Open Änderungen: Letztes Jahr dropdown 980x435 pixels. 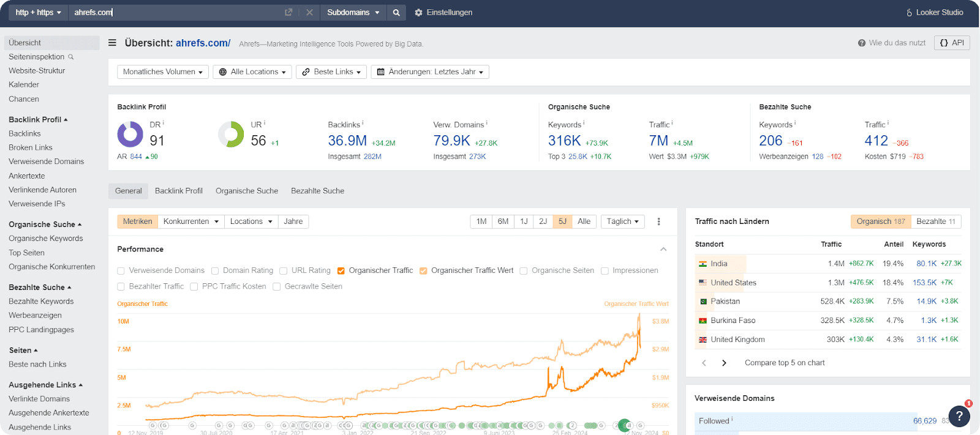point(430,72)
